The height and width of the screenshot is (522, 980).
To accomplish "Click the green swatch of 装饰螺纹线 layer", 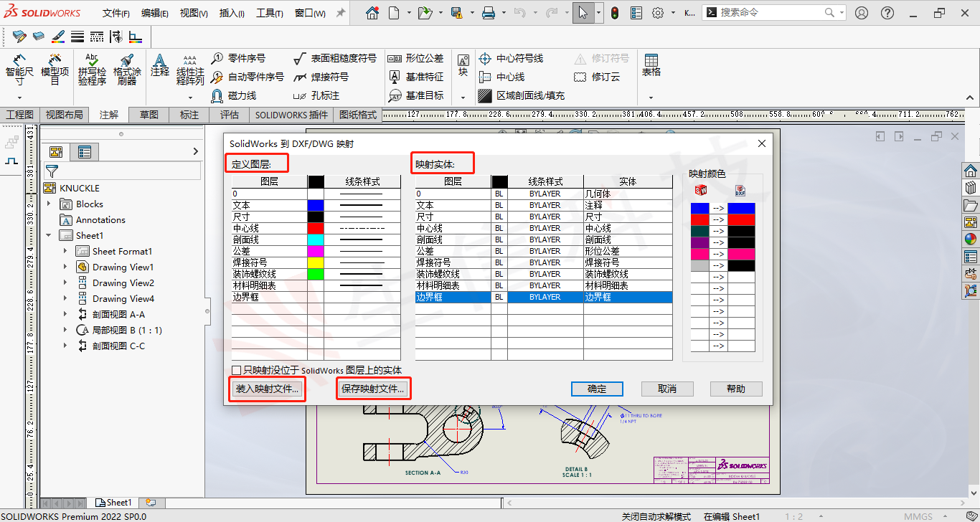I will 316,274.
